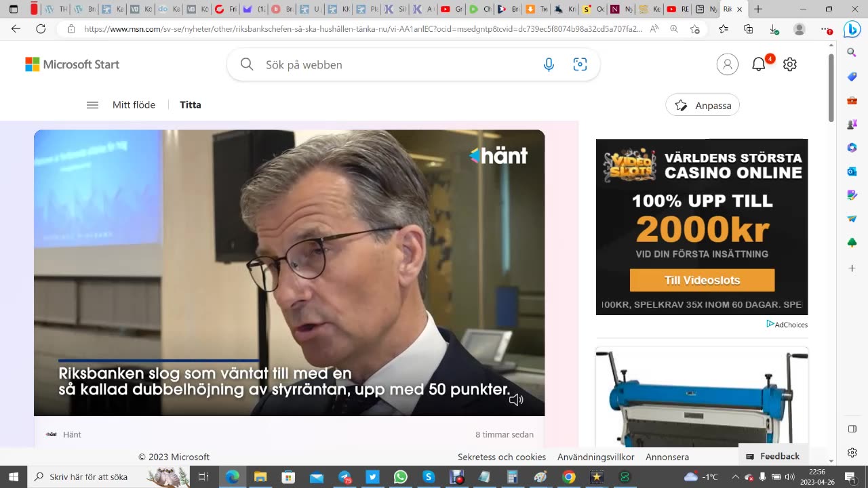Open Annonsera footer link
This screenshot has width=868, height=488.
[667, 457]
